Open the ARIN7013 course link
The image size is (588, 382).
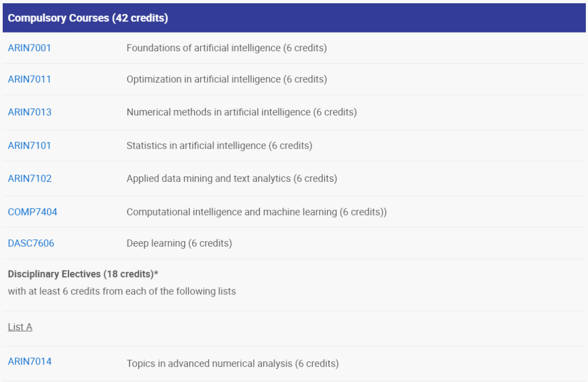click(29, 112)
